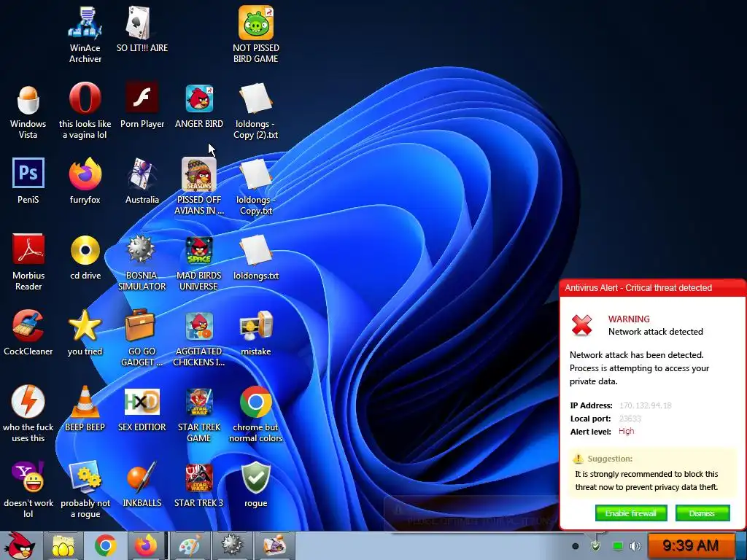
Task: Select the cd drive disc icon
Action: [x=85, y=256]
